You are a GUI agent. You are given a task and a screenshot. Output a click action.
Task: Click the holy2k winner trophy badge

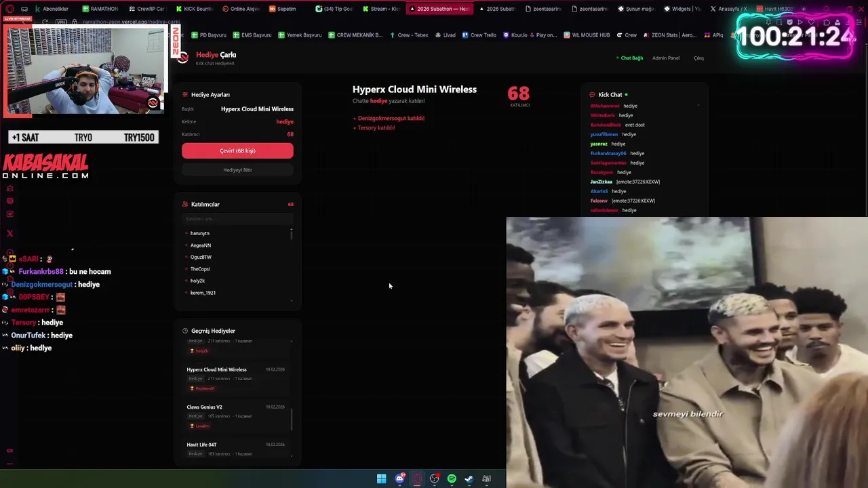[199, 350]
